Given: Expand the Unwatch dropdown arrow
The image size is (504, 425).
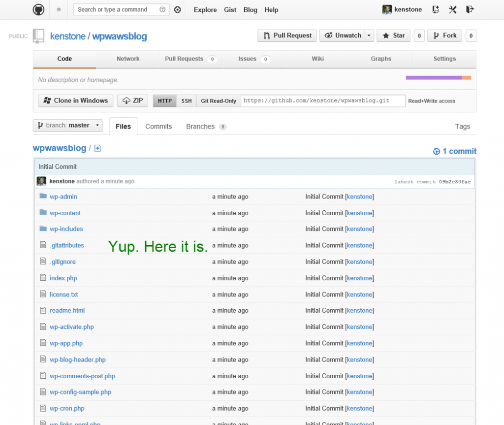Looking at the screenshot, I should point(368,35).
